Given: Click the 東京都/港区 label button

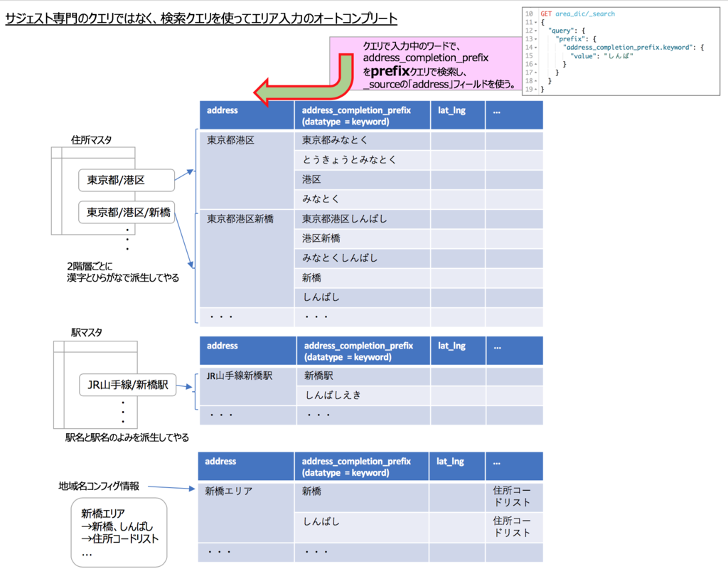Looking at the screenshot, I should [x=126, y=180].
